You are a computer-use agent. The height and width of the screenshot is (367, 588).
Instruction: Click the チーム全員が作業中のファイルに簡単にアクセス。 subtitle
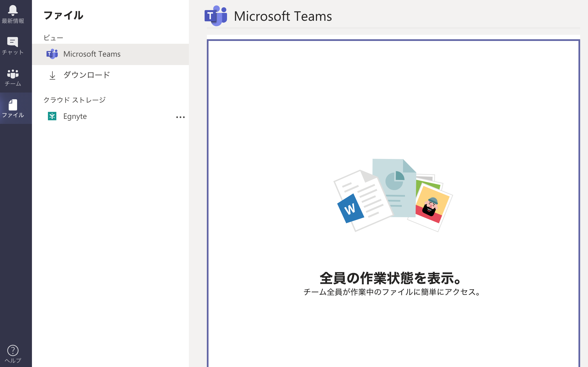[392, 292]
